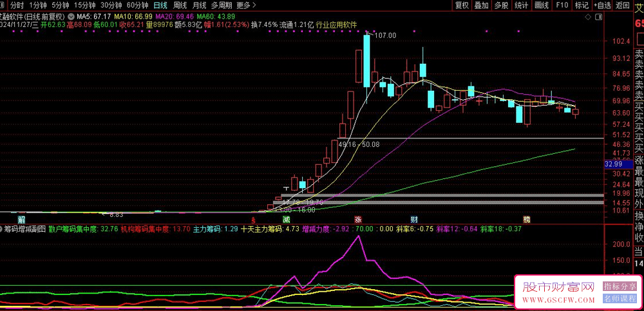
Task: Select the 5分钟 period tab
Action: [x=60, y=5]
